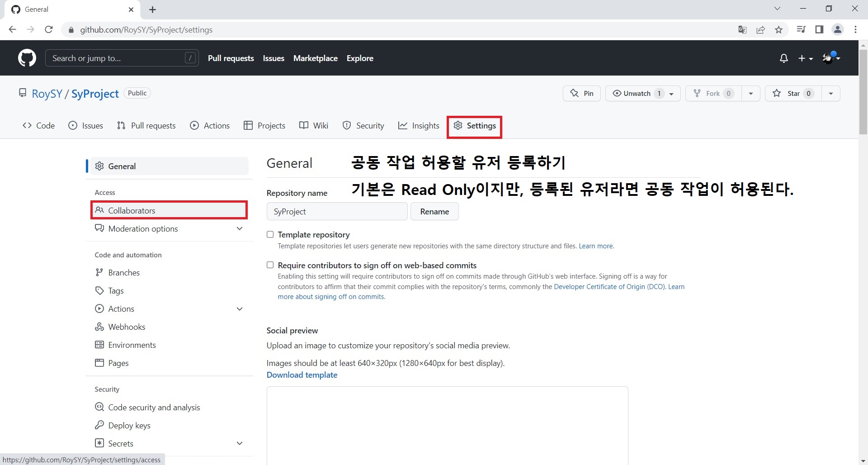The height and width of the screenshot is (465, 868).
Task: Open Code security and analysis
Action: tap(170, 408)
